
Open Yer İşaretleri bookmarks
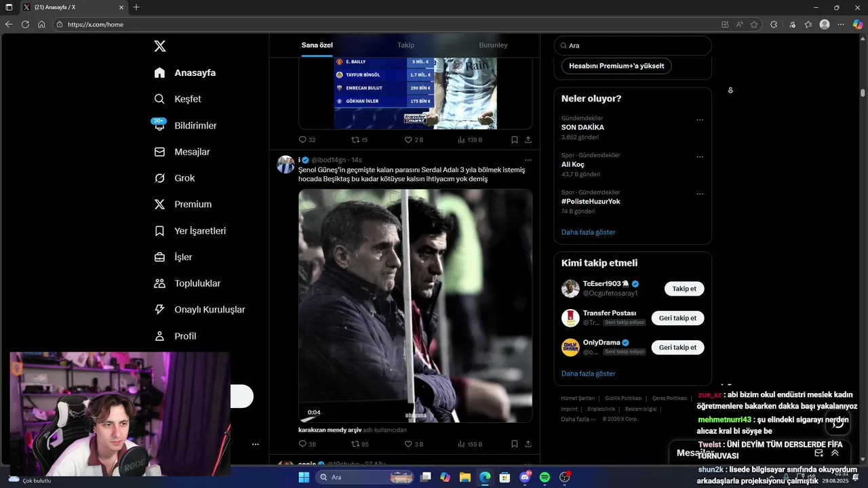tap(190, 230)
